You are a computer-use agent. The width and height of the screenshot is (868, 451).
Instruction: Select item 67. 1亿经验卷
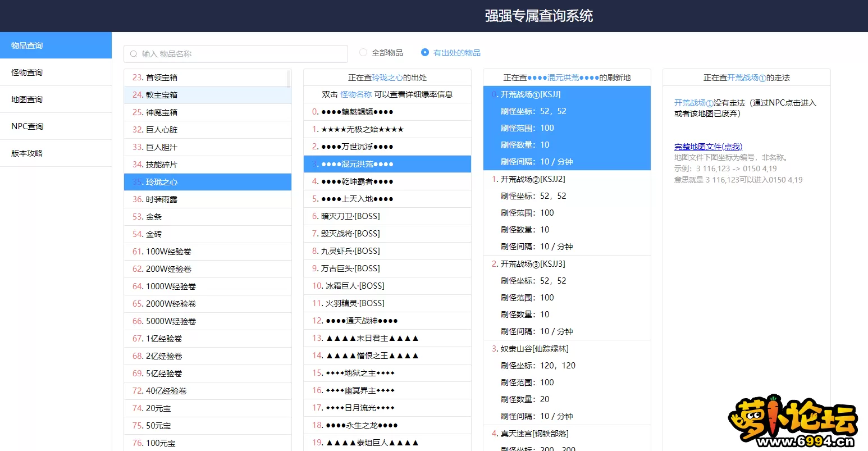point(208,339)
